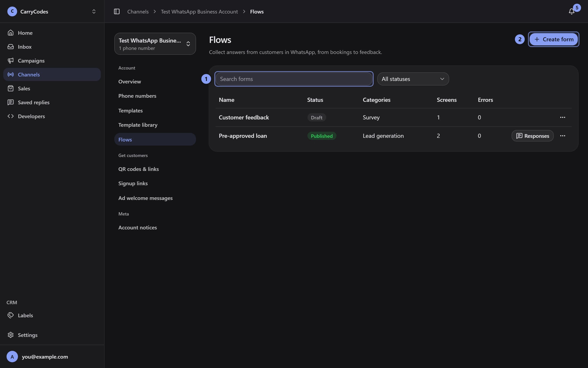This screenshot has width=588, height=368.
Task: Click the Create form button
Action: point(553,39)
